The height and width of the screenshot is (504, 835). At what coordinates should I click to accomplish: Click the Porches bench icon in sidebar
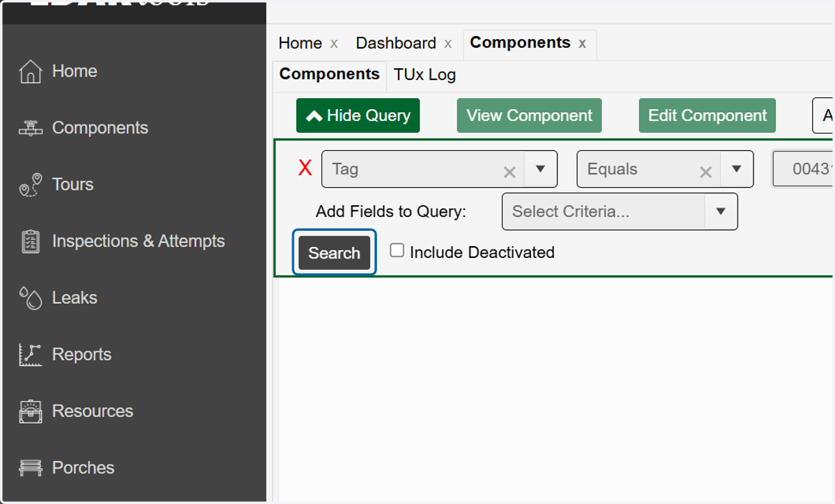tap(30, 468)
